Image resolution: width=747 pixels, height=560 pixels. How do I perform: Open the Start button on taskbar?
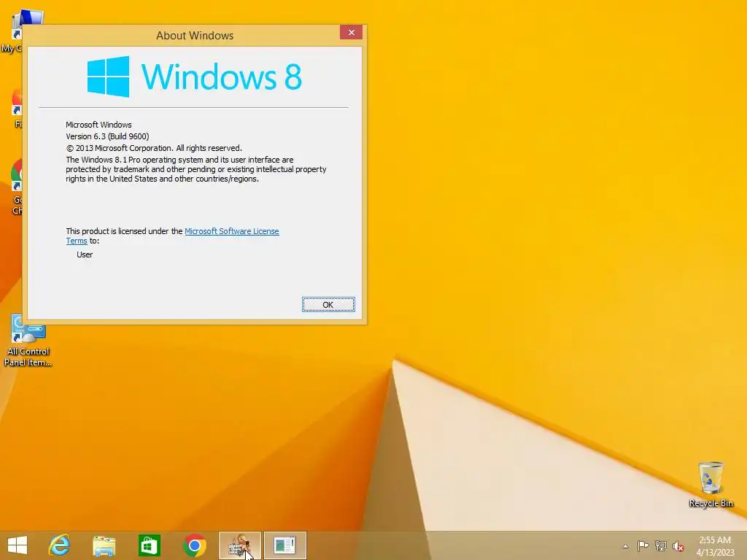click(18, 545)
